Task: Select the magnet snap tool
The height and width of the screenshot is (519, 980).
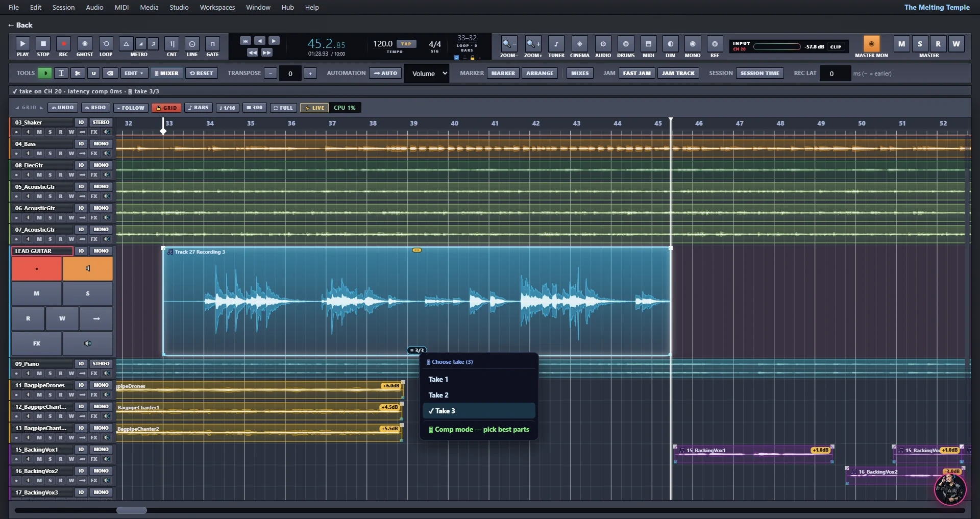Action: [93, 73]
